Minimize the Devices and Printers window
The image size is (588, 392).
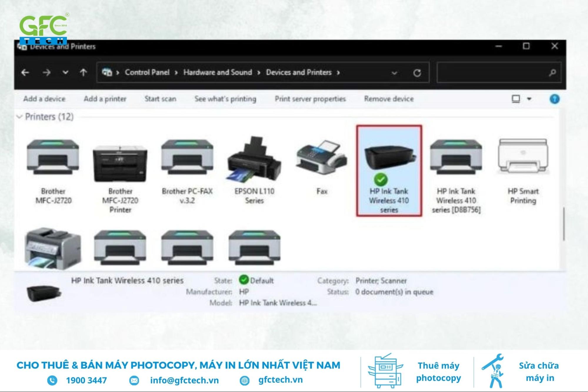tap(499, 46)
